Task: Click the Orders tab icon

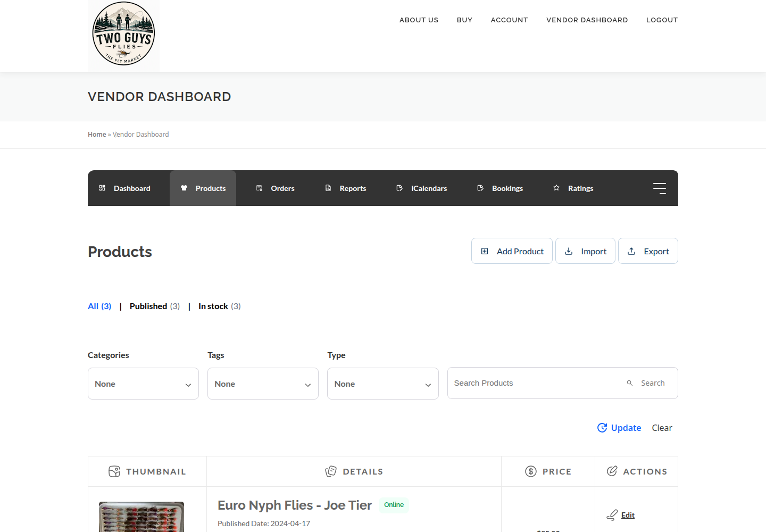Action: coord(260,188)
